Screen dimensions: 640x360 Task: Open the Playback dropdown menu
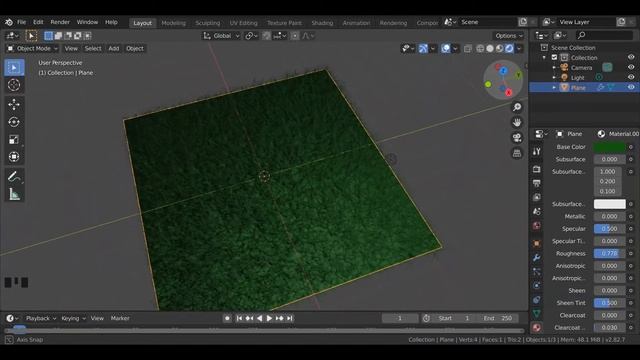point(41,318)
